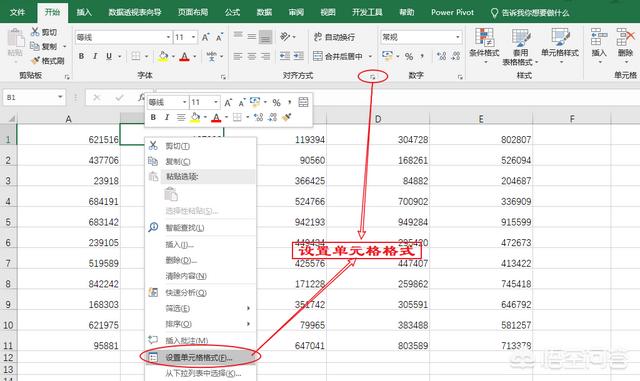
Task: Open the Power Pivot ribbon tab
Action: point(452,12)
